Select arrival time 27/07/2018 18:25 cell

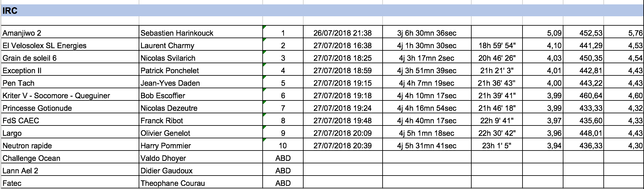[342, 58]
